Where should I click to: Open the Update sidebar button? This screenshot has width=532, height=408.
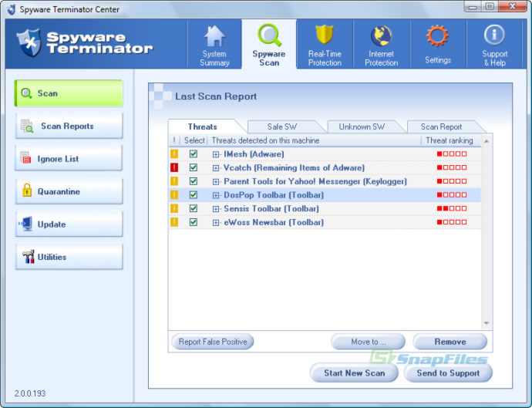[69, 224]
